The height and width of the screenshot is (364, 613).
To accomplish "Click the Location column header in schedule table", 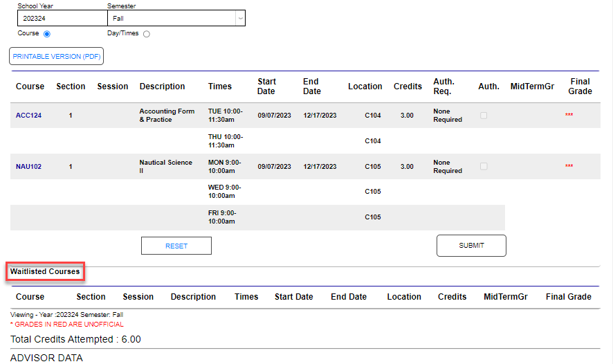I will pyautogui.click(x=365, y=87).
